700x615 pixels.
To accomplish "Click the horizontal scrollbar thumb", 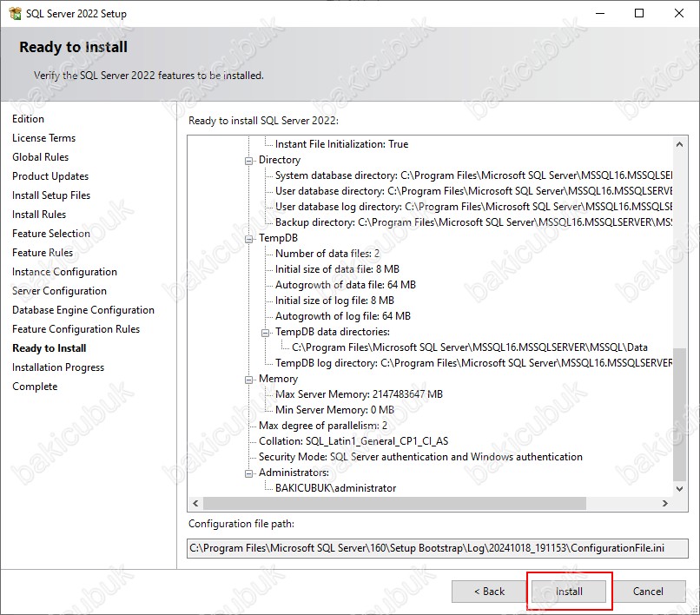I will click(394, 503).
